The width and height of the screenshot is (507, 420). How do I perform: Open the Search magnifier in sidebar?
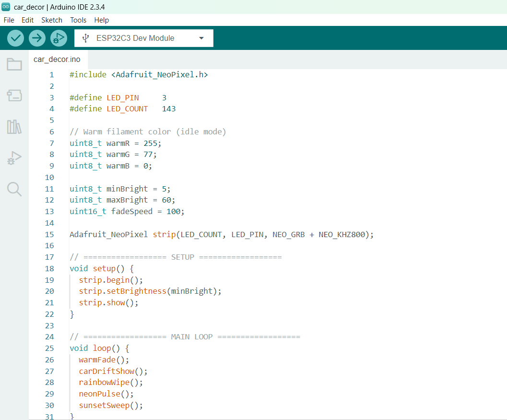pos(14,189)
